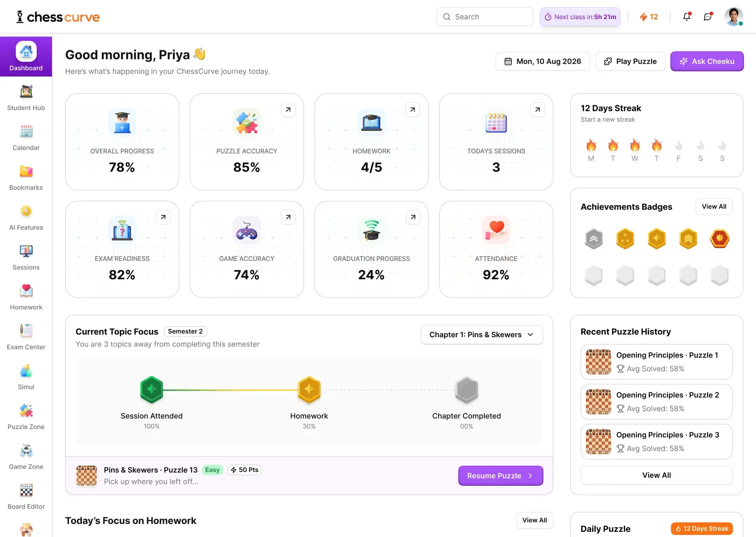Click the gray chevron achievement badge
Viewport: 756px width, 537px height.
point(594,238)
